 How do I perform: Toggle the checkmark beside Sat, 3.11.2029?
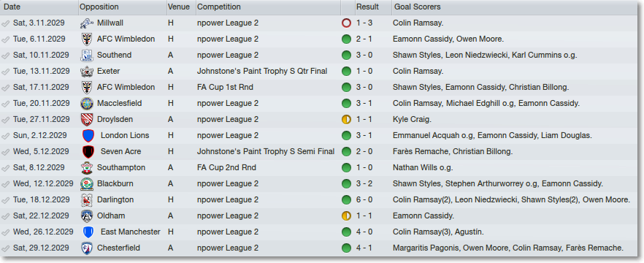pyautogui.click(x=6, y=23)
